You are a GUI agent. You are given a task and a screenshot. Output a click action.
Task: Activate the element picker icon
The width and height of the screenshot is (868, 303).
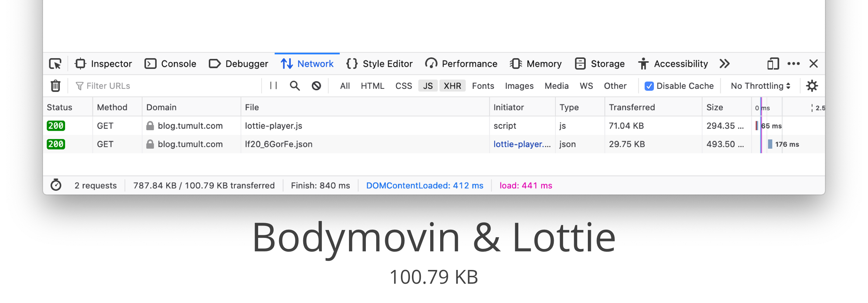tap(55, 64)
